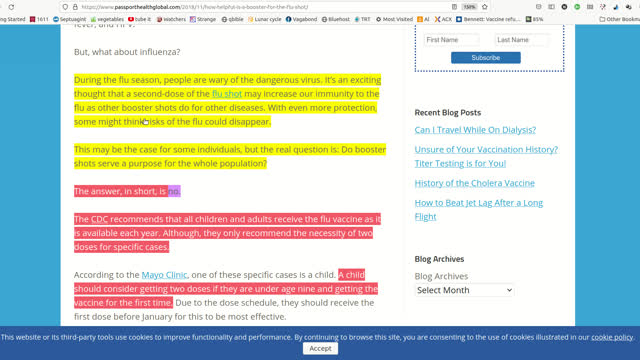Accept the cookie notice
Viewport: 640px width, 360px height.
point(320,349)
